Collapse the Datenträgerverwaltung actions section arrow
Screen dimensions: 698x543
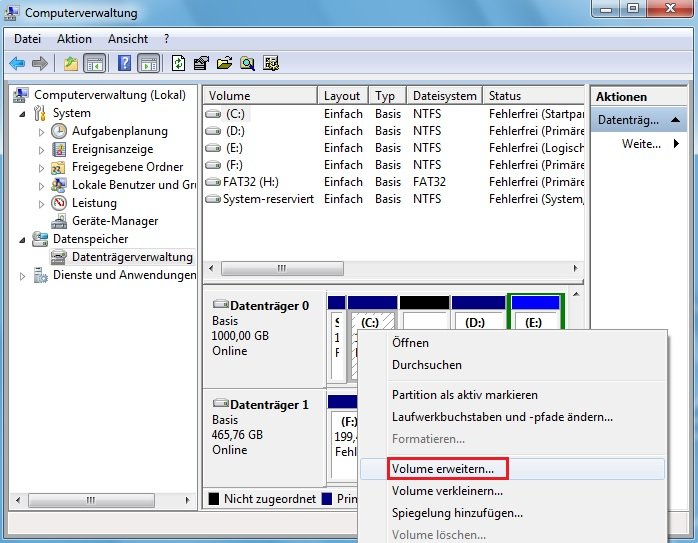click(x=675, y=120)
